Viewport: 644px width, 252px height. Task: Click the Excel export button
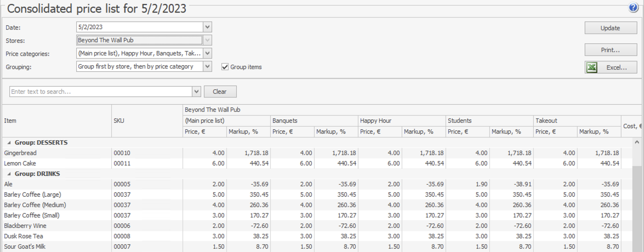(611, 67)
